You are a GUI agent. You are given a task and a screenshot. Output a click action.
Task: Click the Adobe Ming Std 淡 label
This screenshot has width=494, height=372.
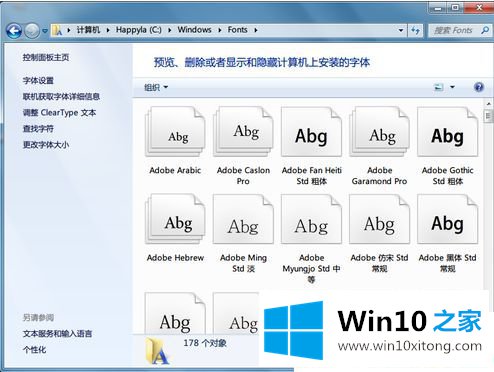(243, 263)
